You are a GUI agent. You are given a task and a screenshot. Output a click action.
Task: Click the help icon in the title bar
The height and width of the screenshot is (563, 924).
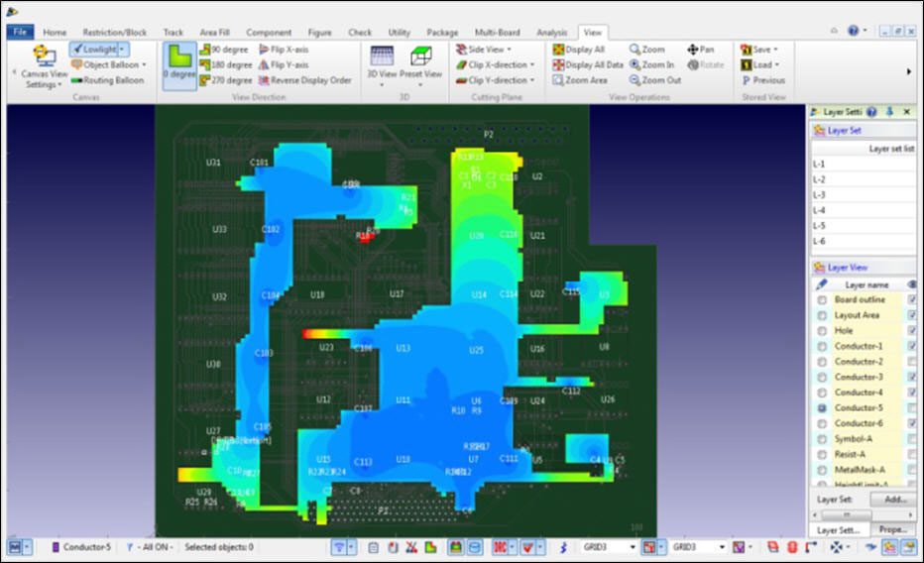pyautogui.click(x=854, y=31)
